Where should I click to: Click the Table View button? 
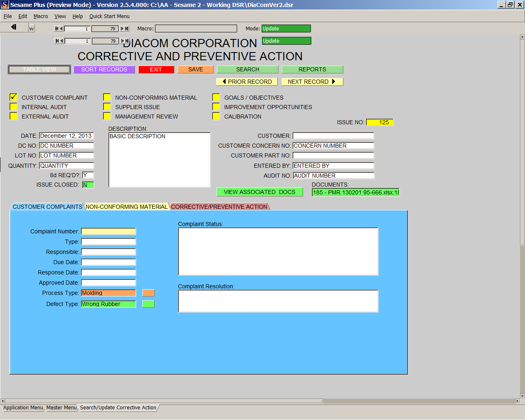point(39,70)
